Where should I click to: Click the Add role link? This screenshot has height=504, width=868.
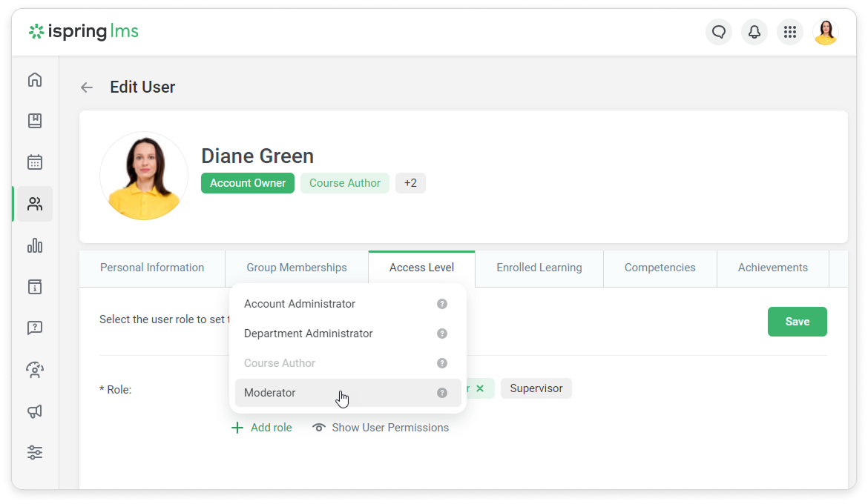[262, 428]
